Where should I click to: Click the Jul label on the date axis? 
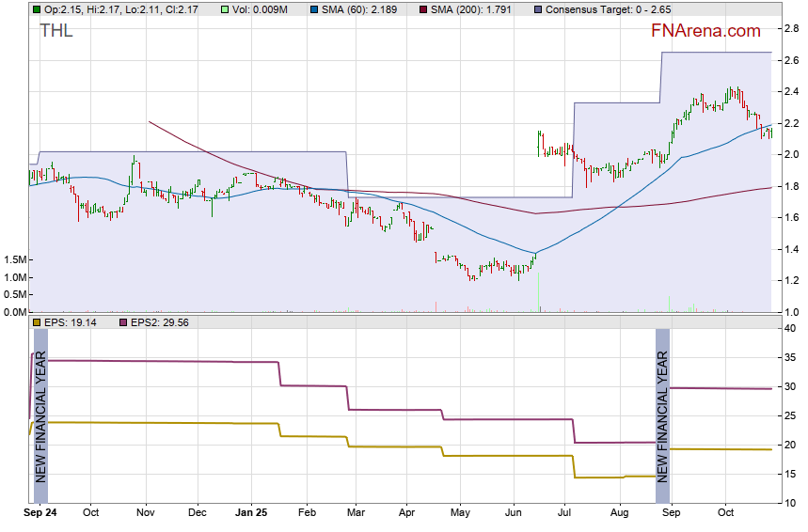[565, 513]
